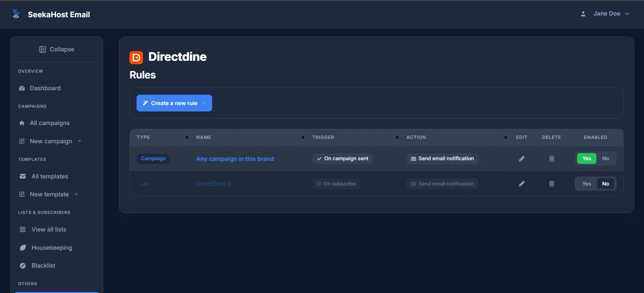
Task: Delete the Any campaign in this brand rule
Action: tap(552, 158)
